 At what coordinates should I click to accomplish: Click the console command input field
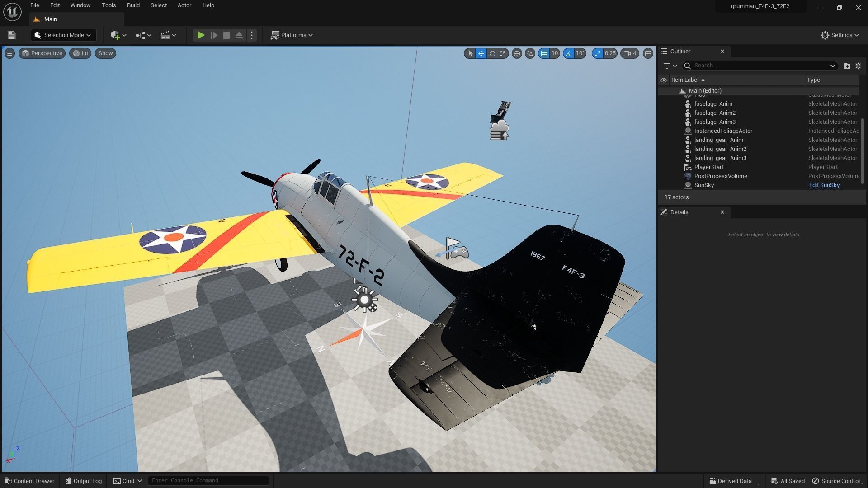tap(208, 480)
